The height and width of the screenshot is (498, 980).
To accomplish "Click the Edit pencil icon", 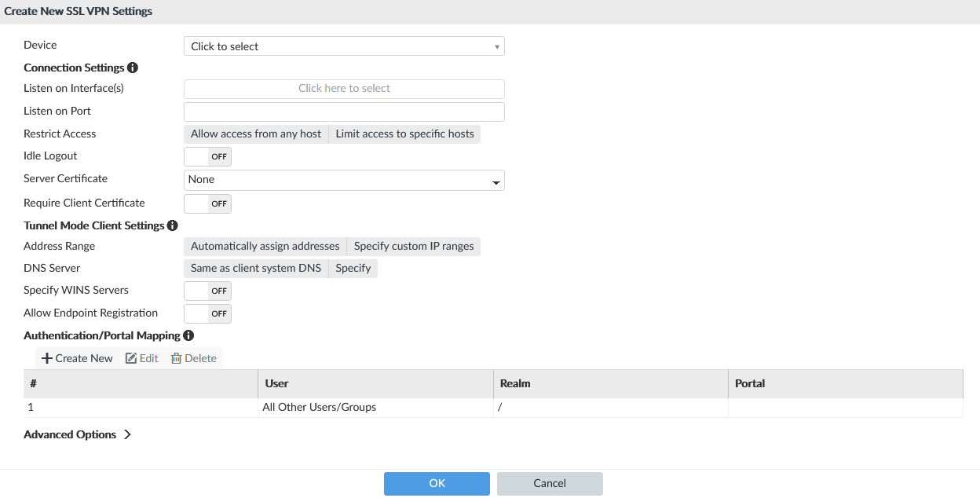I will (141, 358).
